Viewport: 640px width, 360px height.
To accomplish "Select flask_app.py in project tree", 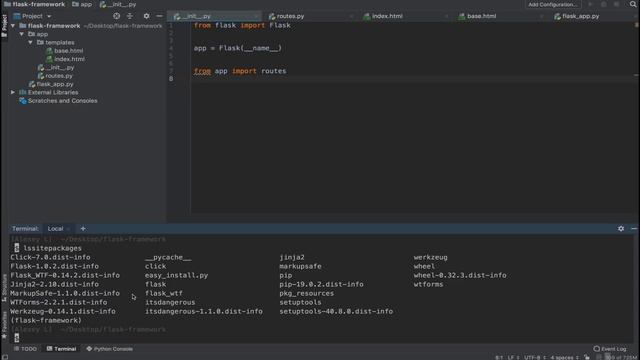I will coord(51,84).
